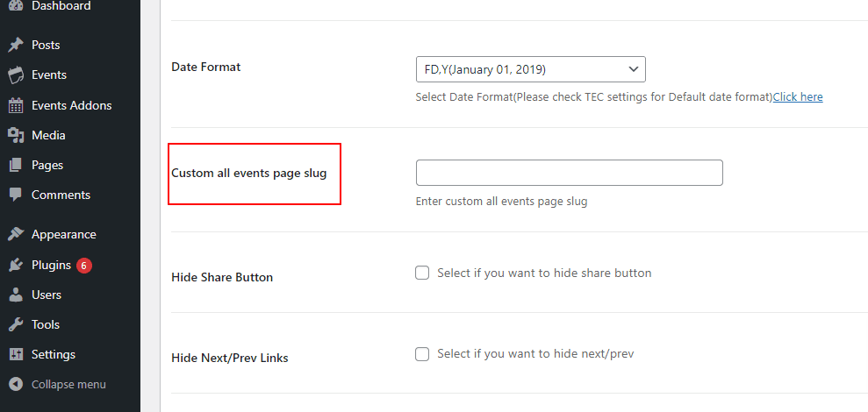
Task: Click the Users person icon
Action: 16,295
